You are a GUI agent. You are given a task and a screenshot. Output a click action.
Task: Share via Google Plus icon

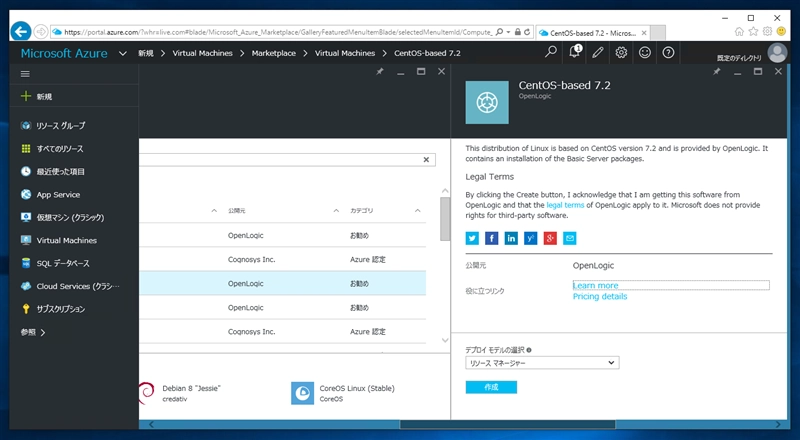(x=550, y=238)
